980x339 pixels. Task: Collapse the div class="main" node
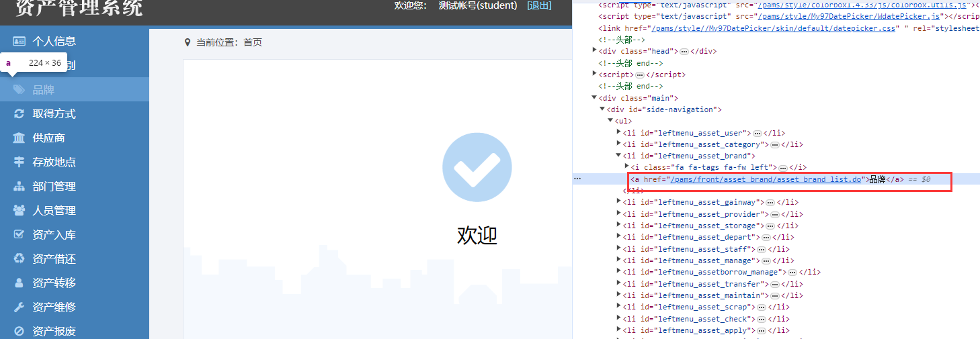point(594,97)
